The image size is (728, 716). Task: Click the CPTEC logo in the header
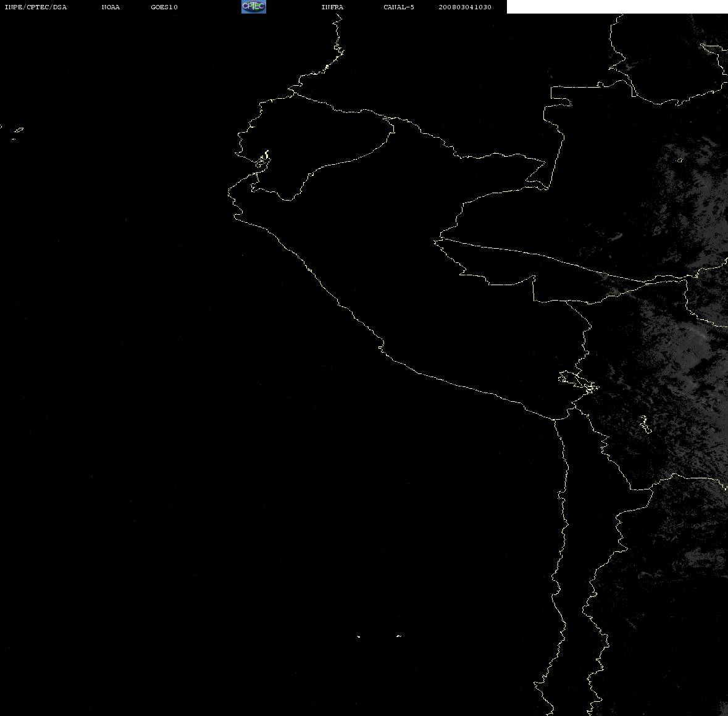[254, 7]
